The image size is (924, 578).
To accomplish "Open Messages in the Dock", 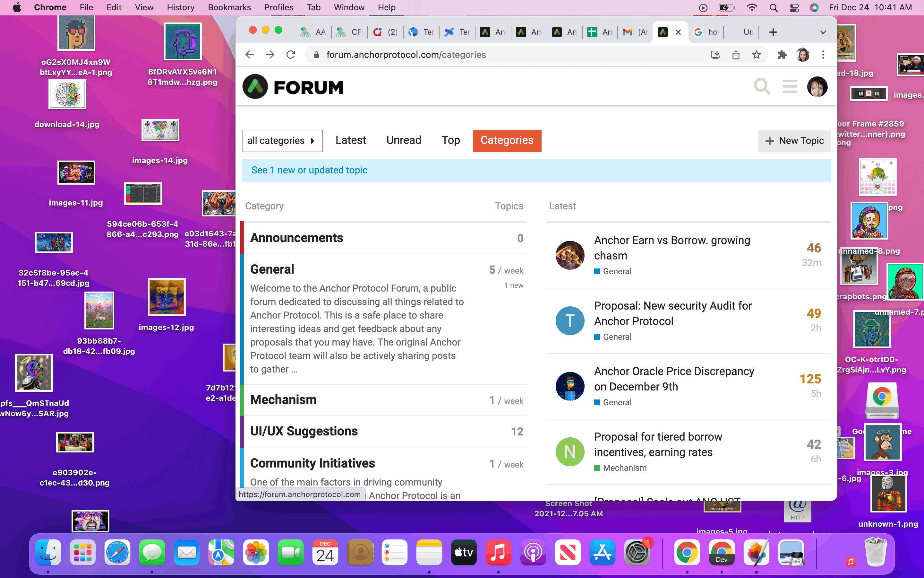I will pos(152,552).
